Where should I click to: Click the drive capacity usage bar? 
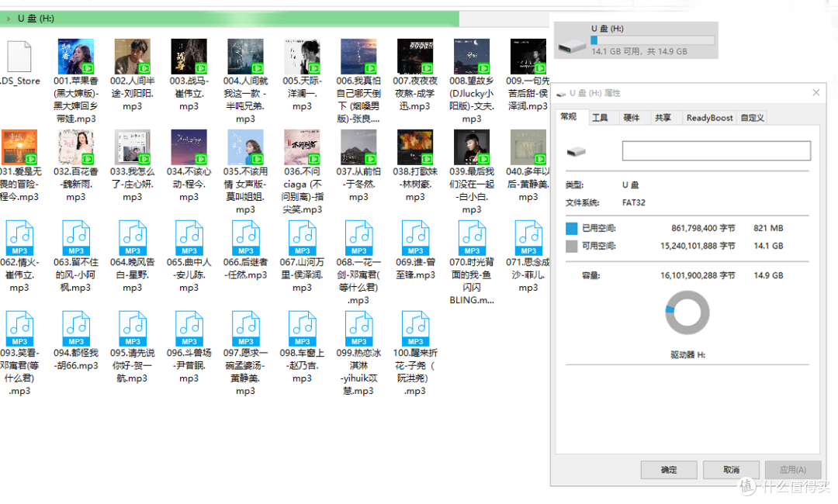tap(653, 40)
